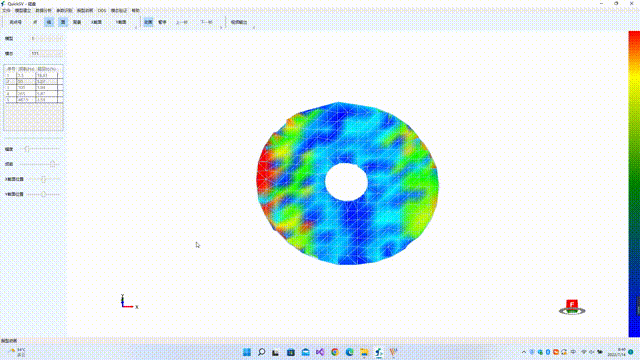Click the pause toolbar button
640x360 pixels.
click(162, 22)
